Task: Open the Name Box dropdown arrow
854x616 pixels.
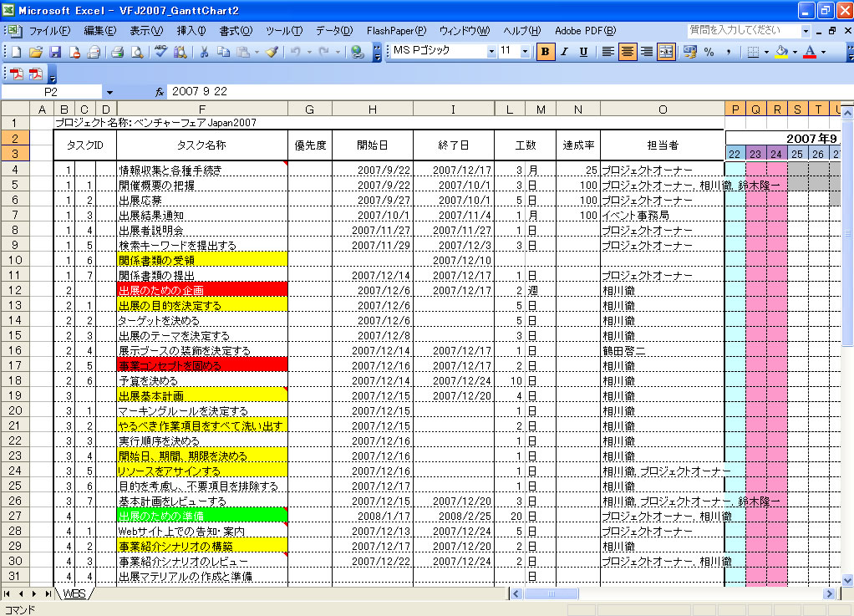Action: [x=109, y=91]
